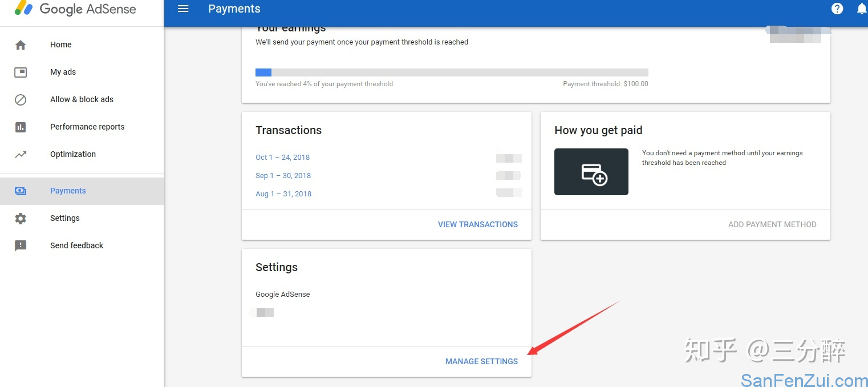Click the Payments page title
868x387 pixels.
(x=234, y=9)
